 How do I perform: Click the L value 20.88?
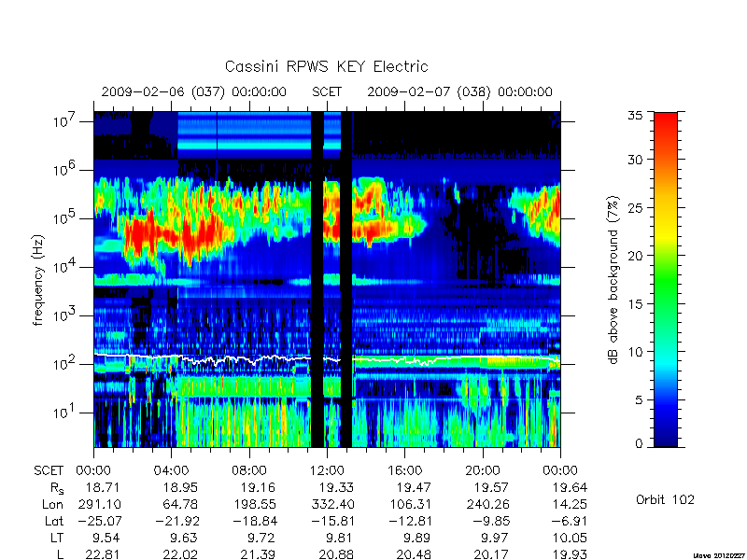(x=336, y=554)
